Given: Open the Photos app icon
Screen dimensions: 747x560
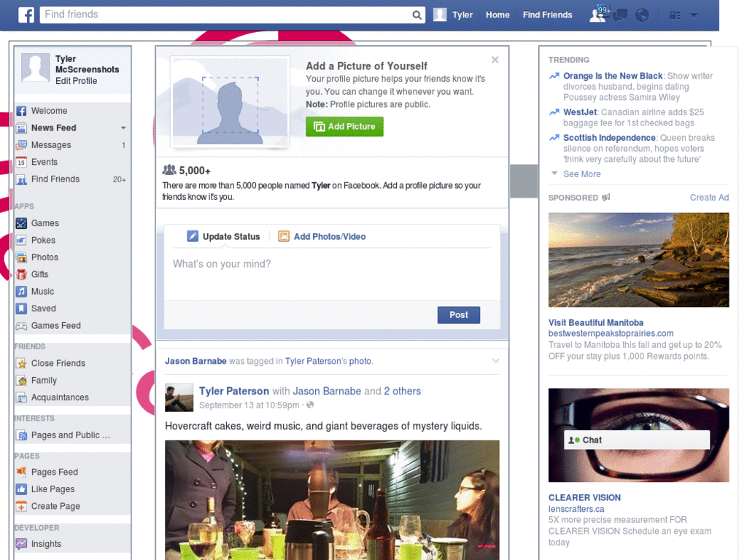Looking at the screenshot, I should (21, 257).
